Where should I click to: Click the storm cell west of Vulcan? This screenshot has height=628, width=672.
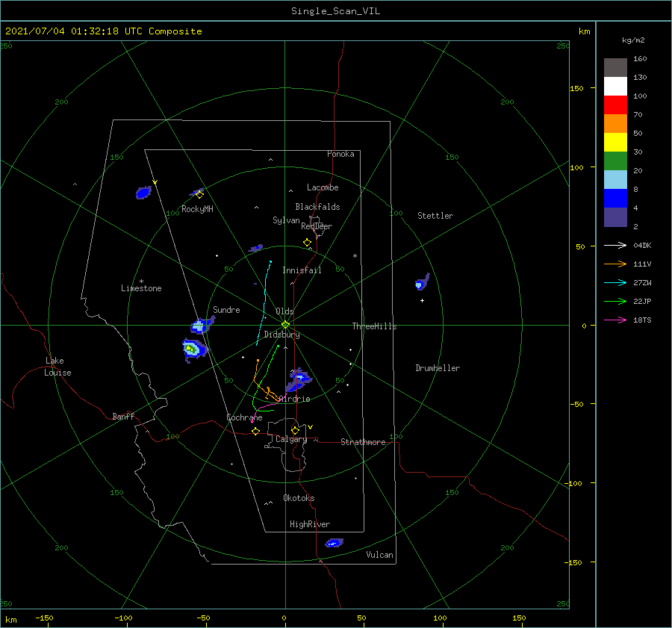[x=335, y=543]
